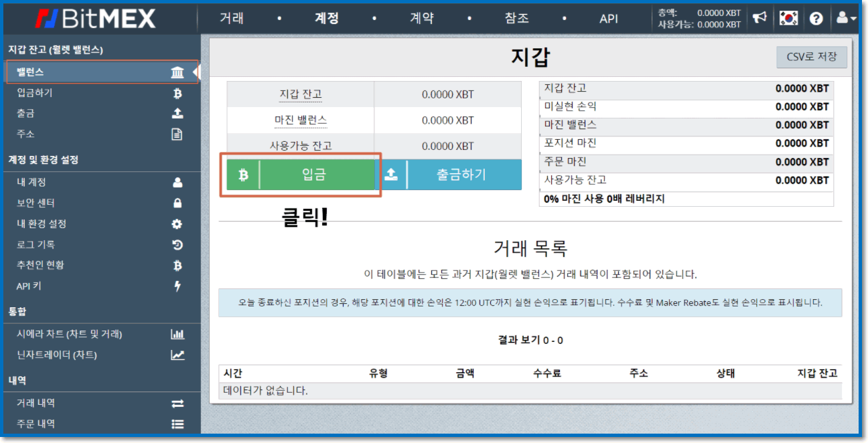Viewport: 868px width, 443px height.
Task: Click the Korean flag language selector
Action: click(788, 18)
